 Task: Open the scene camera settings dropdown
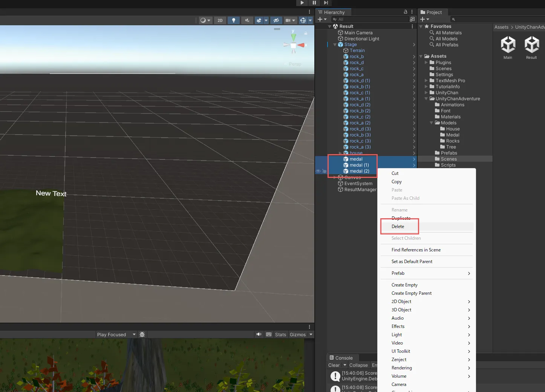[x=290, y=20]
